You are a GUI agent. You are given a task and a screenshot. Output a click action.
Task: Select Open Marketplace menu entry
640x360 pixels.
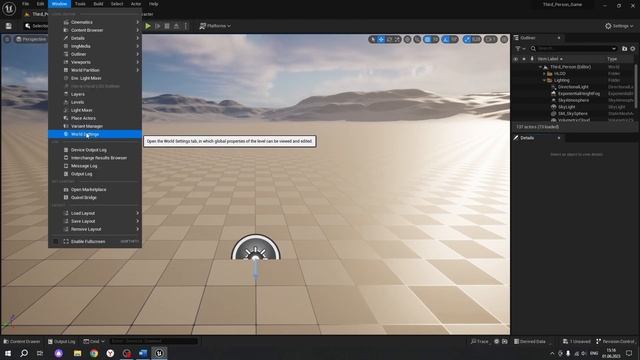(x=95, y=189)
